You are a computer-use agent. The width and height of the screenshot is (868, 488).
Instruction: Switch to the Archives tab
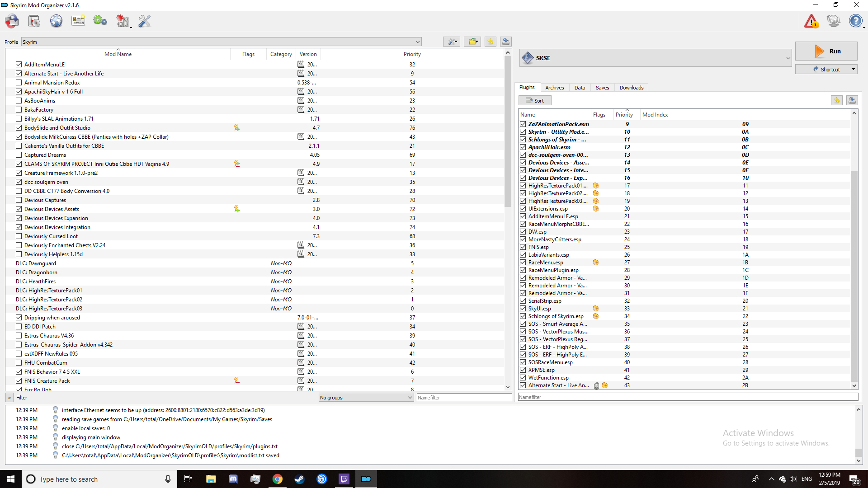pos(554,88)
